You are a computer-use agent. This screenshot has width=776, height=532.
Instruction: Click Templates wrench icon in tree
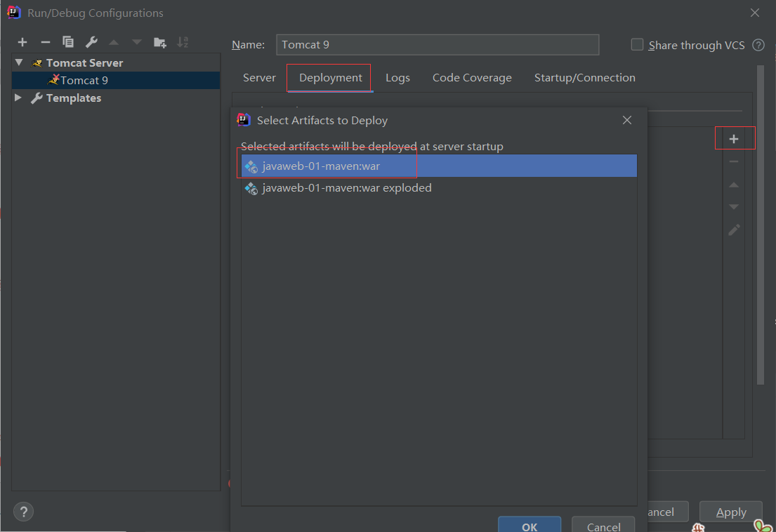(37, 98)
